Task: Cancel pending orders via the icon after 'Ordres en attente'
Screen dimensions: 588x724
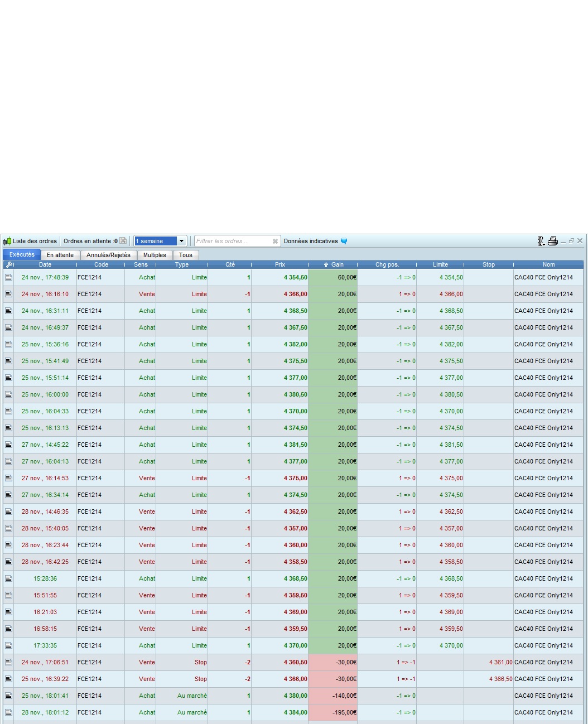Action: tap(123, 241)
